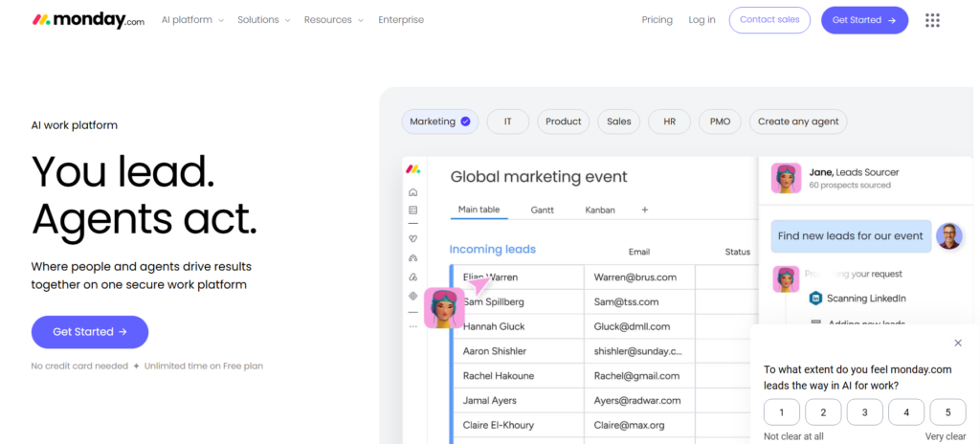
Task: Click the Jamal Ayers row name
Action: 489,400
